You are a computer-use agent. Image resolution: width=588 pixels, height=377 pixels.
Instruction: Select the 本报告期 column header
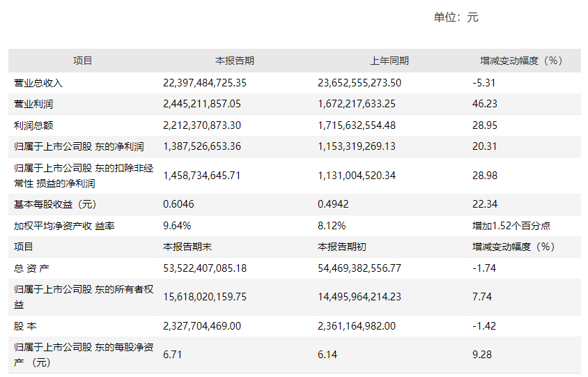point(235,61)
